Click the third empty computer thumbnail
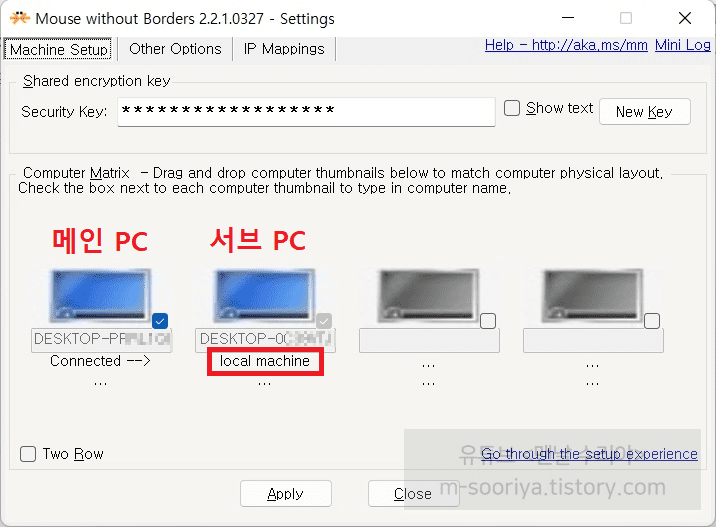The image size is (716, 529). [x=428, y=297]
